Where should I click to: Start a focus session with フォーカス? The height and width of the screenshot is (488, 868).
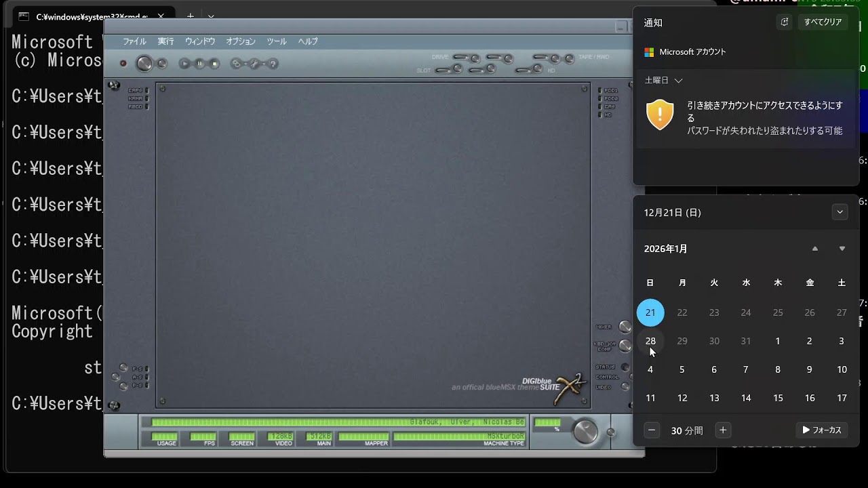(x=822, y=430)
